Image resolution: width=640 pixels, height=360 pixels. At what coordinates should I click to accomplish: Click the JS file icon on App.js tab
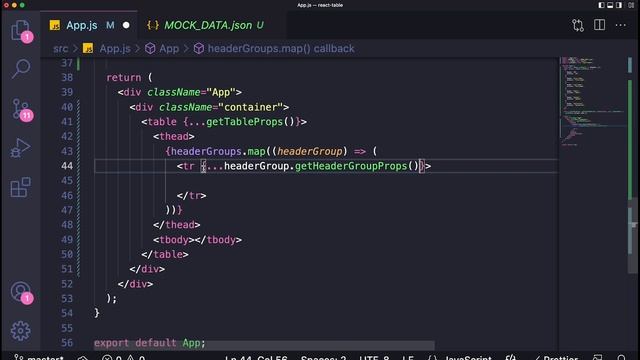tap(55, 25)
